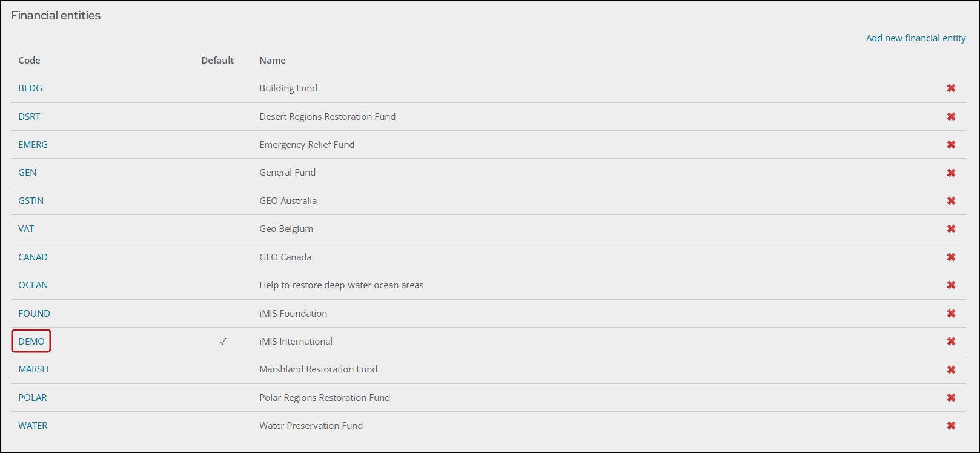The width and height of the screenshot is (980, 453).
Task: Delete the iMIS International entity
Action: [951, 342]
